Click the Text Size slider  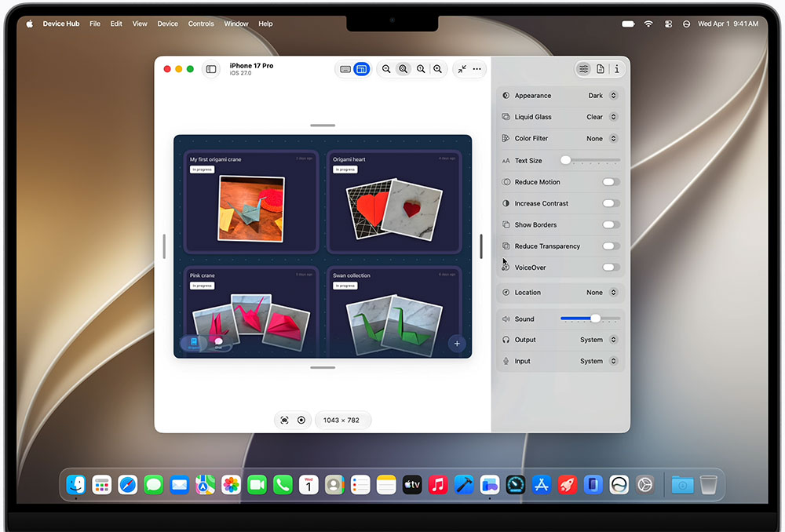pyautogui.click(x=590, y=160)
